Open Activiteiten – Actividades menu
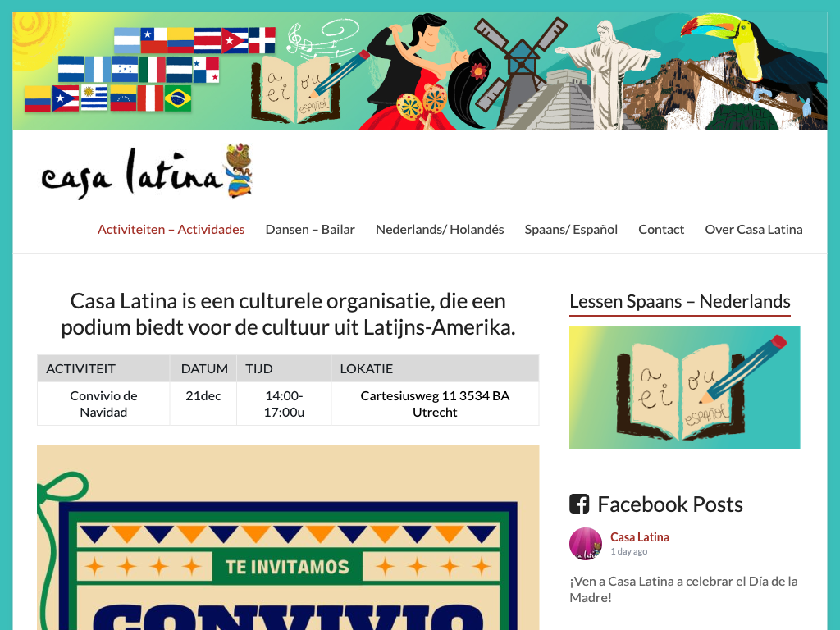840x630 pixels. point(171,230)
